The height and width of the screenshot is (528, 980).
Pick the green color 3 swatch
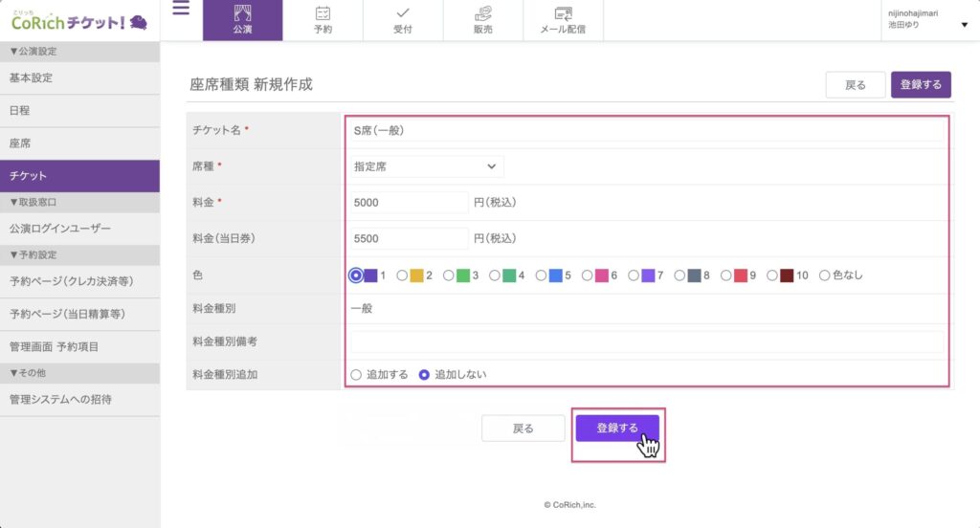tap(463, 275)
